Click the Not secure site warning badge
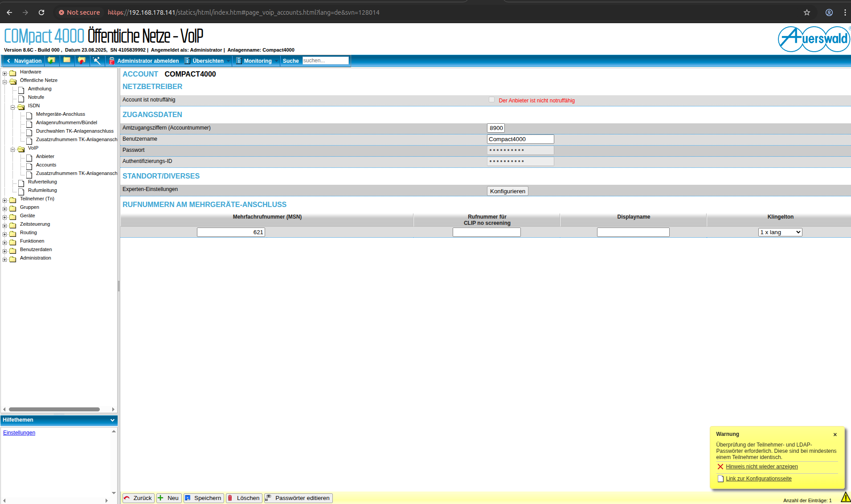This screenshot has height=504, width=851. (79, 12)
